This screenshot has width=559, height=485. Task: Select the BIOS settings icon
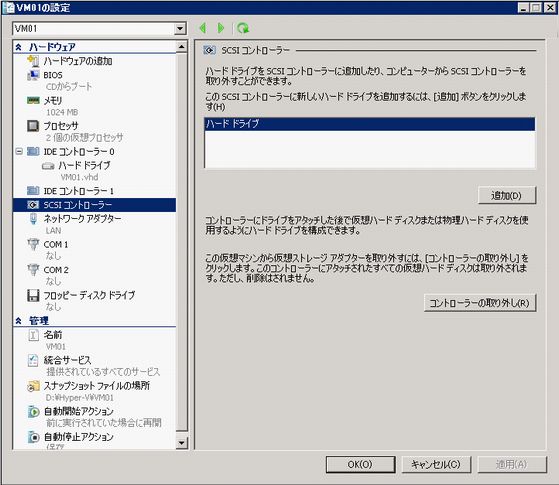[x=33, y=75]
